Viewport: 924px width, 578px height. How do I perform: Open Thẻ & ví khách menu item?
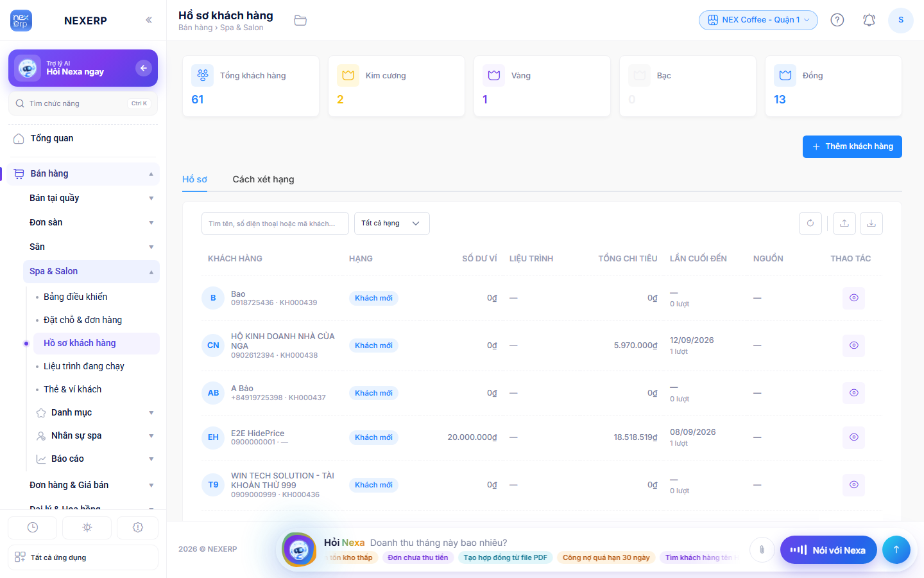pyautogui.click(x=96, y=389)
